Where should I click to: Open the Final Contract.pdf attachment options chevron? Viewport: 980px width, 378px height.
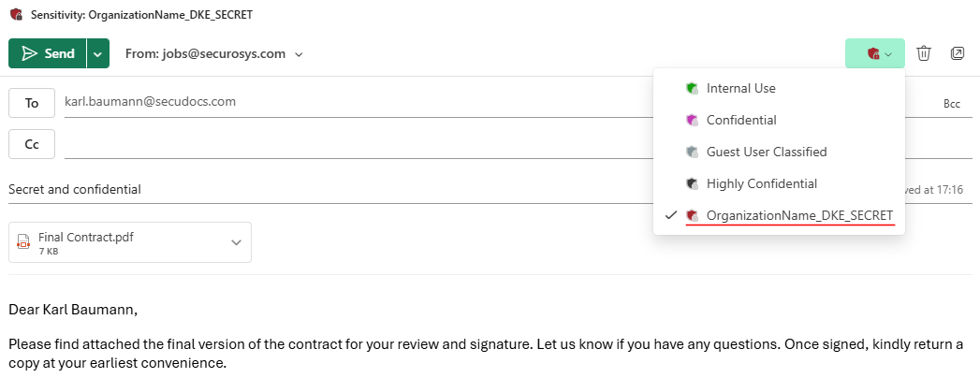tap(236, 242)
